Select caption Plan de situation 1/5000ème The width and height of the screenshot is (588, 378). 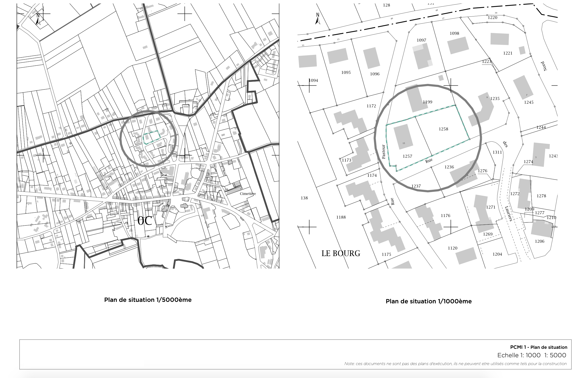point(148,300)
